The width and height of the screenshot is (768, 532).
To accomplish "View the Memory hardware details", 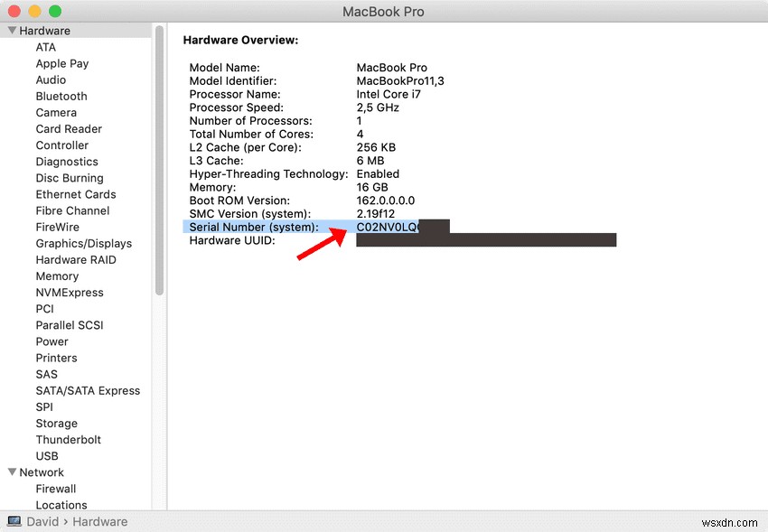I will pos(57,275).
